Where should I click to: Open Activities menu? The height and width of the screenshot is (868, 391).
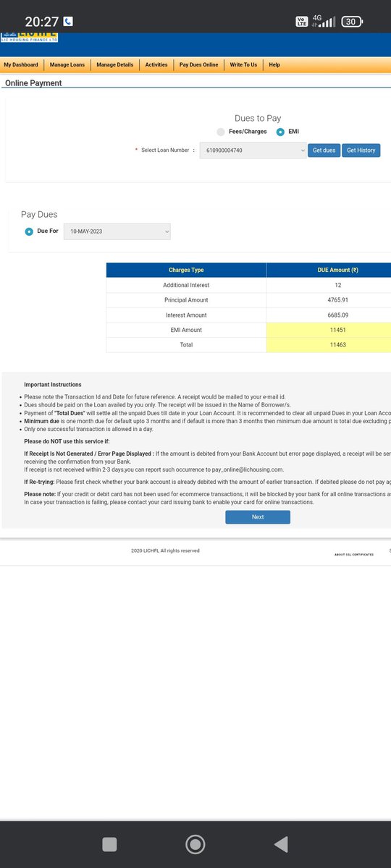tap(156, 65)
